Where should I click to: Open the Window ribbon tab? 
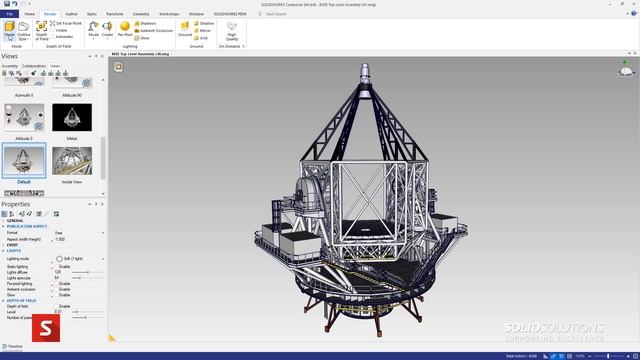tap(196, 14)
